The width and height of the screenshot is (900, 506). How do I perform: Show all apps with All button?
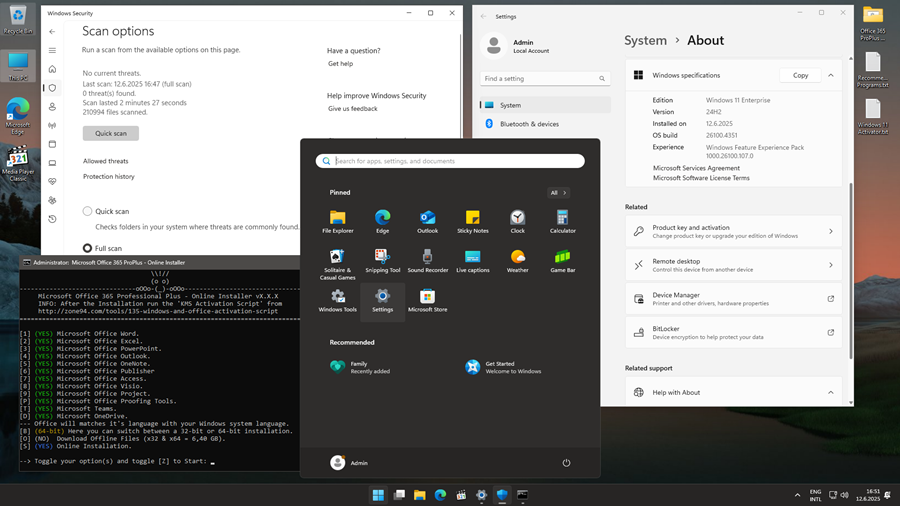tap(558, 193)
